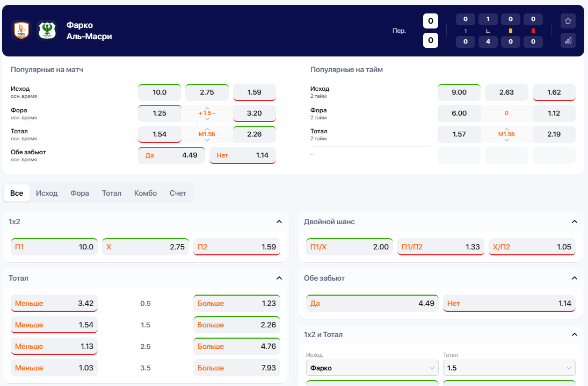This screenshot has height=386, width=588.
Task: Open the Исход dropdown showing Фарко
Action: click(372, 368)
